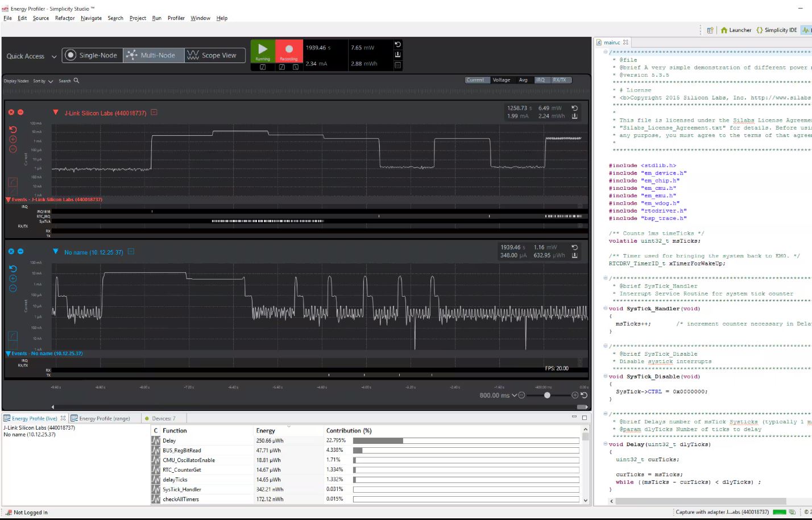Screen dimensions: 812x520
Task: Minimize the J-Link Silicon Labs node
Action: click(x=20, y=113)
